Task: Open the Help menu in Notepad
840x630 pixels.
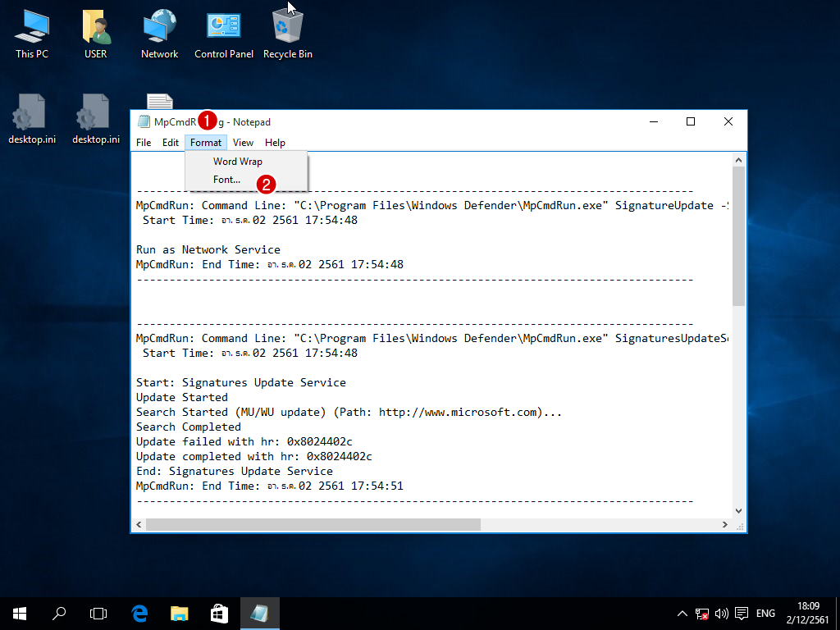Action: (x=275, y=143)
